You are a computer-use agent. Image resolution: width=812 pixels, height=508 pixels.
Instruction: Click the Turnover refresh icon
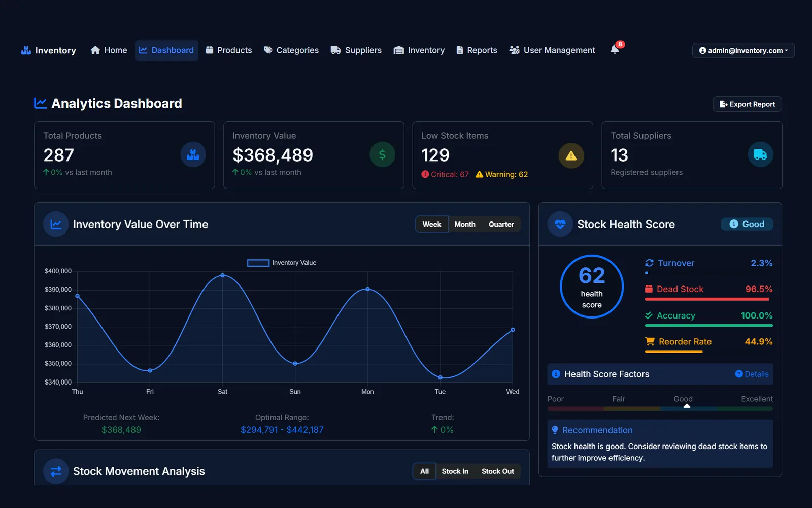pos(649,263)
